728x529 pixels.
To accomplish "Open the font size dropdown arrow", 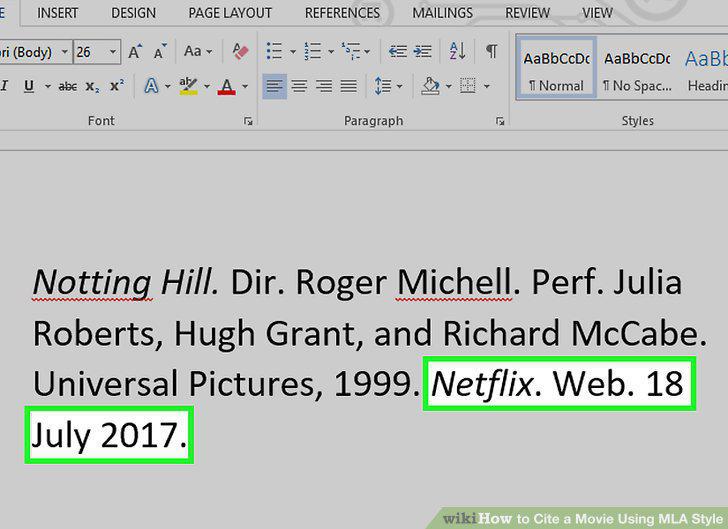I will click(113, 52).
